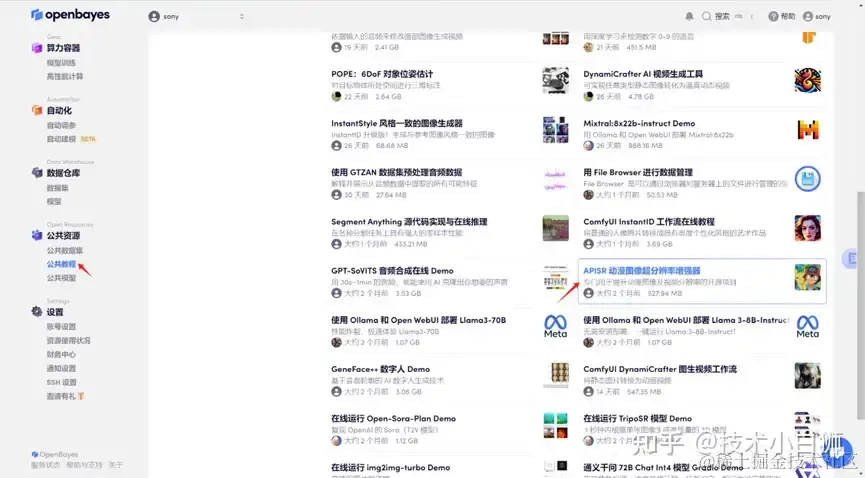Click the page vertical scrollbar
The image size is (865, 478).
tap(861, 305)
